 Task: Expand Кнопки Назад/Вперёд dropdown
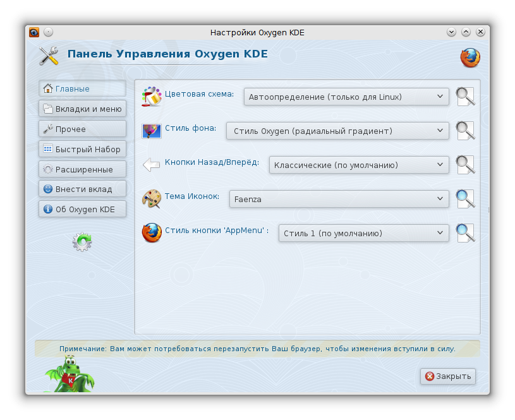coord(359,165)
